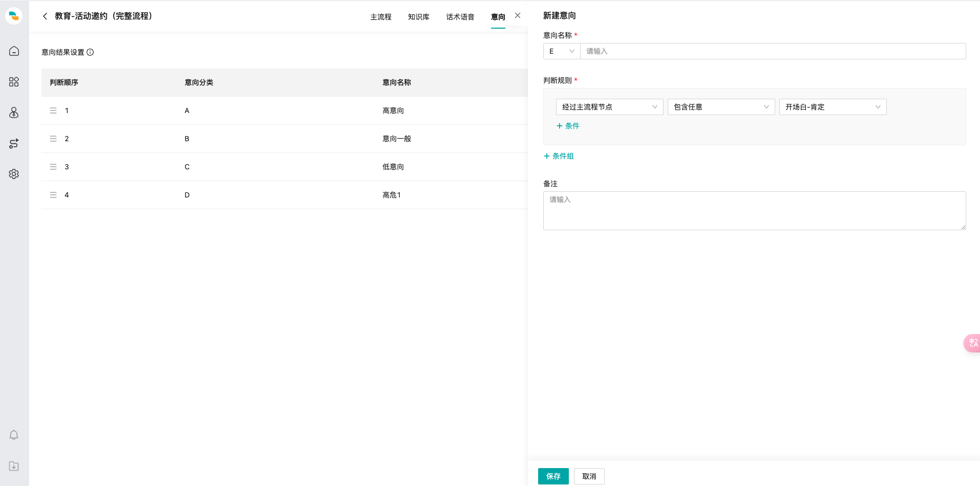Open the settings gear icon in sidebar
The width and height of the screenshot is (980, 486).
pos(14,174)
